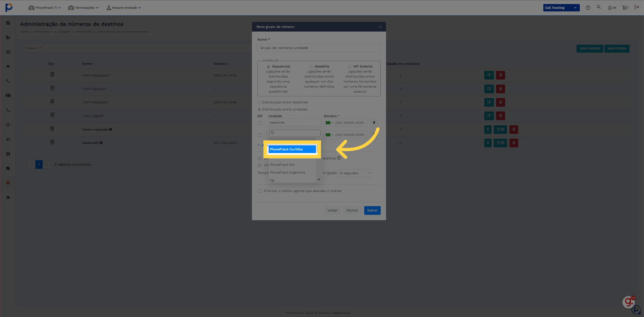Open the sidebar flag icon
Image resolution: width=644 pixels, height=317 pixels.
coord(8,66)
